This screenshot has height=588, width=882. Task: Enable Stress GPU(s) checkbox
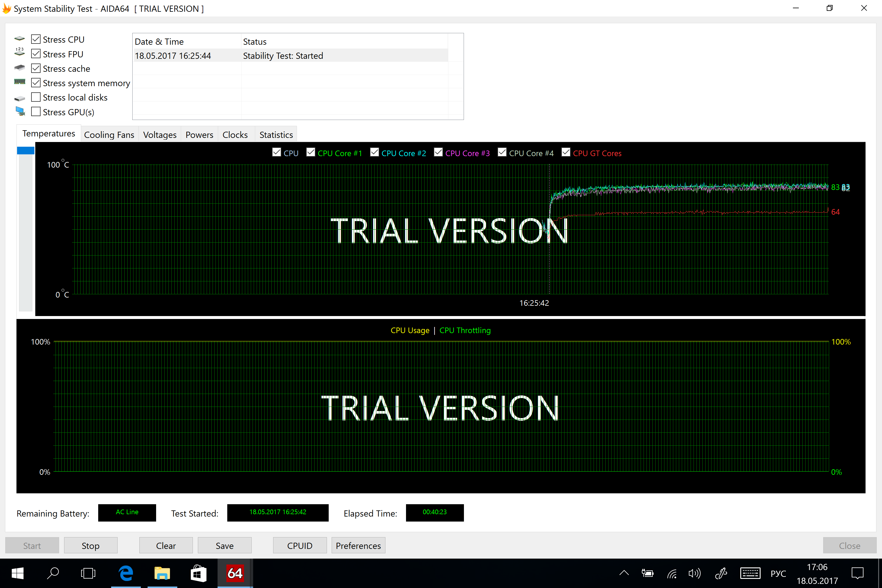click(x=36, y=112)
